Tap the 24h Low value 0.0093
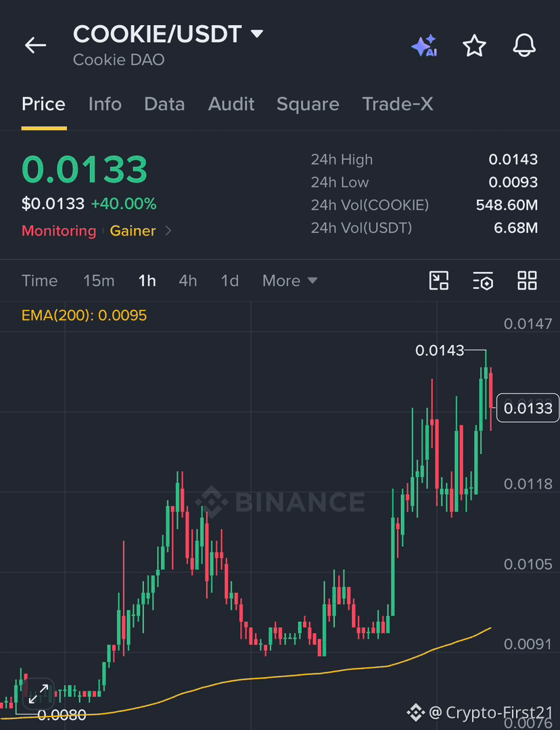Image resolution: width=560 pixels, height=730 pixels. [513, 182]
